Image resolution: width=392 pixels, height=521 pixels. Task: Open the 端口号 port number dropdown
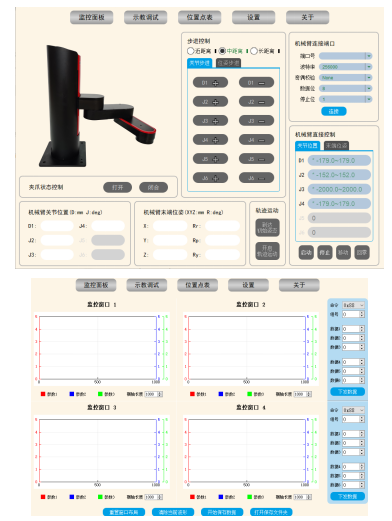369,56
